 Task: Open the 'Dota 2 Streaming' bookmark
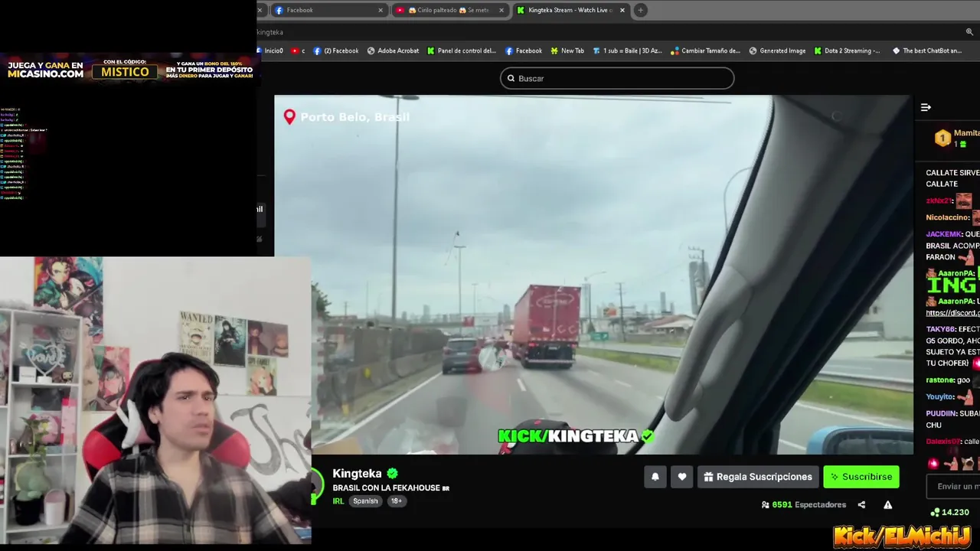tap(847, 51)
